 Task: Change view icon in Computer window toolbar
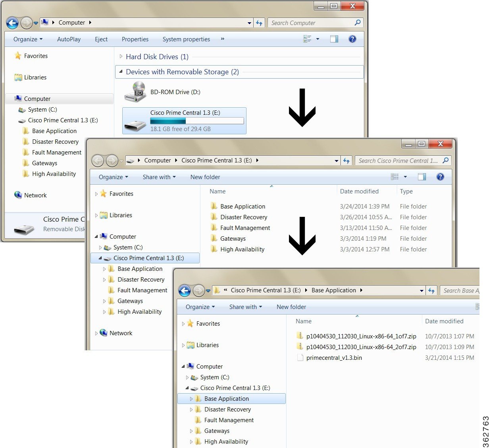click(x=307, y=39)
